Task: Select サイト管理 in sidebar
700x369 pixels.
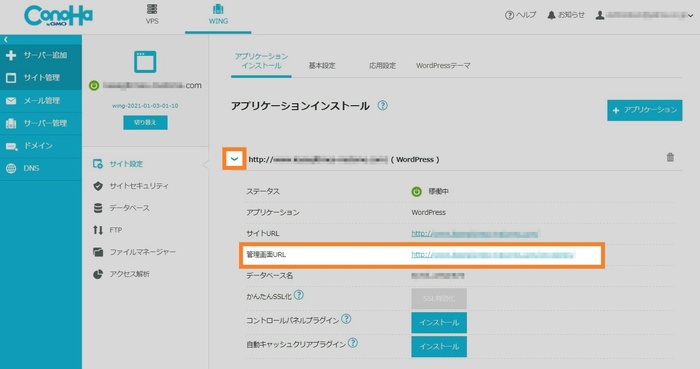Action: [x=41, y=78]
